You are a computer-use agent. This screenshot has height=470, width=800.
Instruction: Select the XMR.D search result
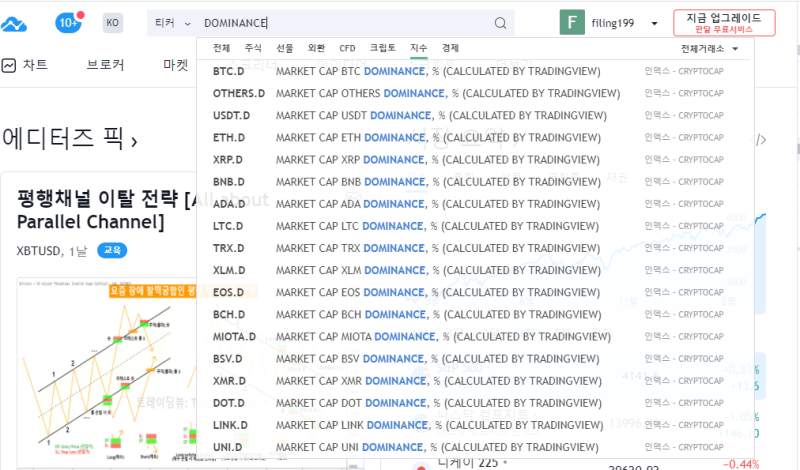474,381
